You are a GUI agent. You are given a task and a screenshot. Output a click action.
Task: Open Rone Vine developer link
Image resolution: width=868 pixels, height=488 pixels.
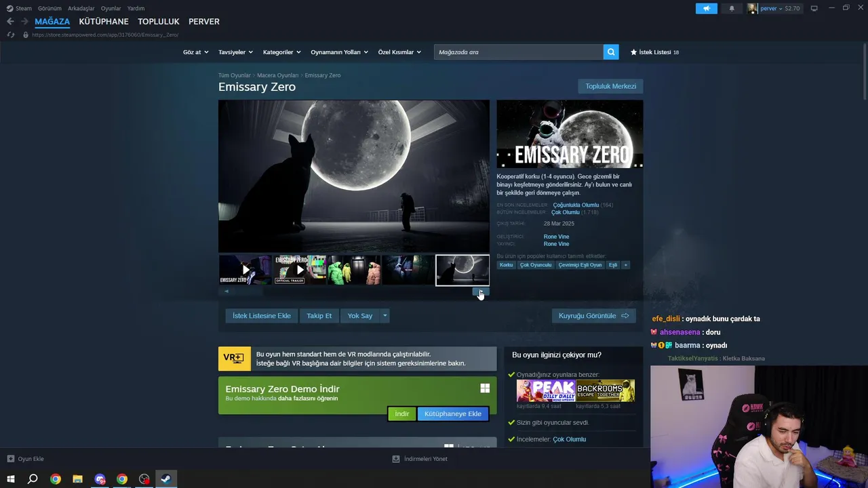coord(556,237)
